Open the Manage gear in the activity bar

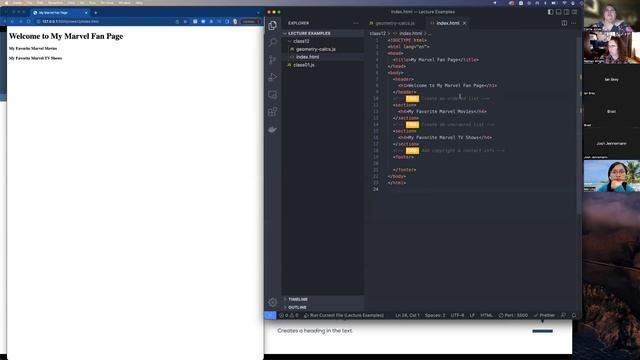pyautogui.click(x=273, y=302)
